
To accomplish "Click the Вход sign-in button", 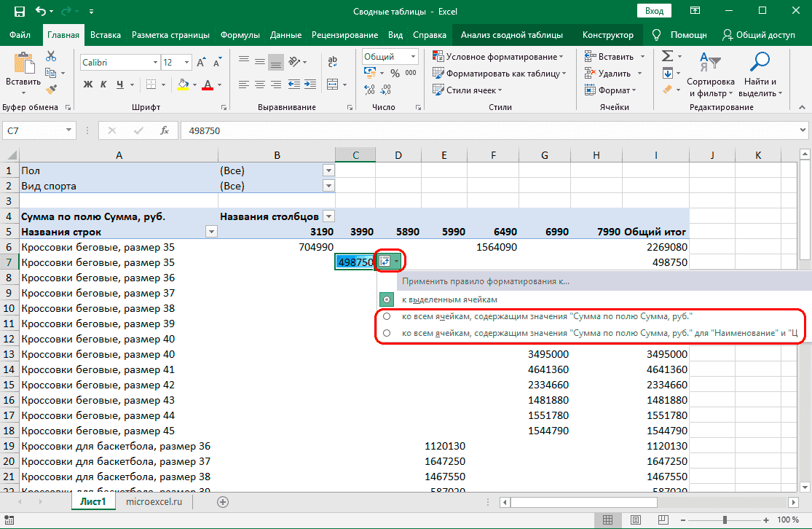I will 654,11.
